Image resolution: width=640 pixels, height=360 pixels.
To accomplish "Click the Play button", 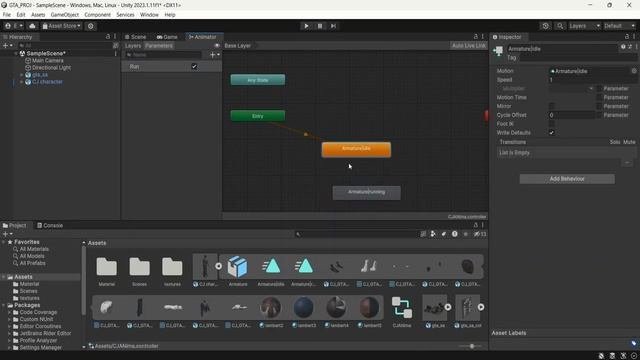I will (306, 26).
